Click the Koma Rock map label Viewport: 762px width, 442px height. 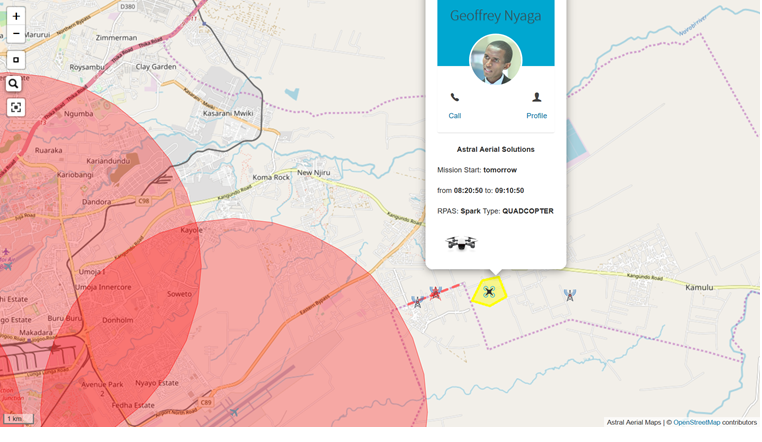pos(271,177)
